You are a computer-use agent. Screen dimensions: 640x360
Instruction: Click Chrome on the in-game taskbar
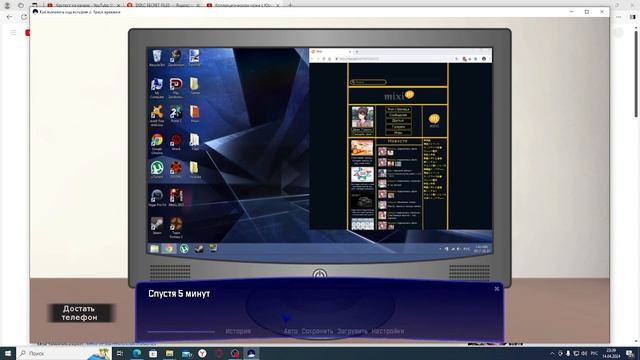click(169, 249)
